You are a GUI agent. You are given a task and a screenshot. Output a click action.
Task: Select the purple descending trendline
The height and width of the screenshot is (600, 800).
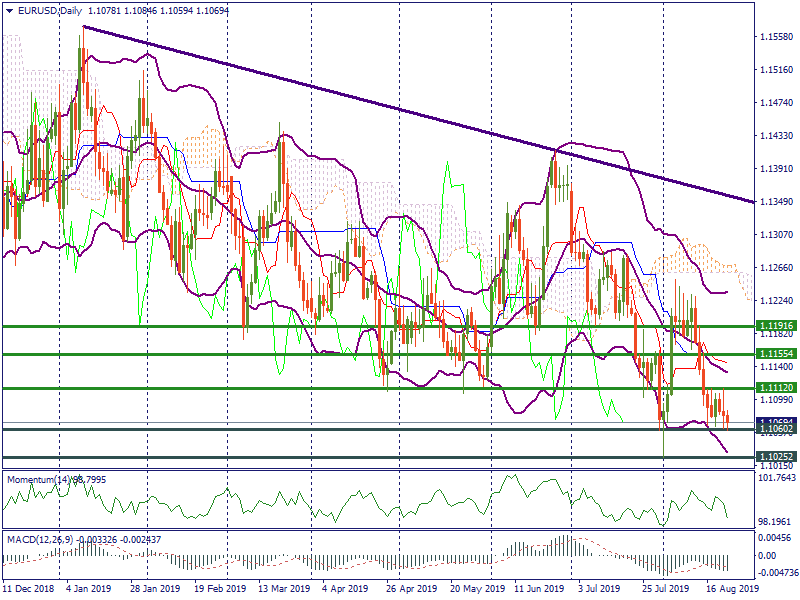pyautogui.click(x=400, y=110)
